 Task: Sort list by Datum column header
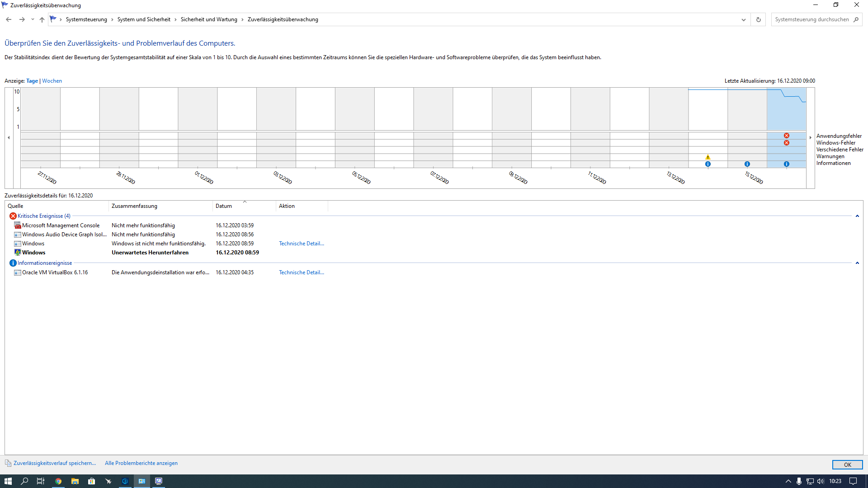click(224, 206)
